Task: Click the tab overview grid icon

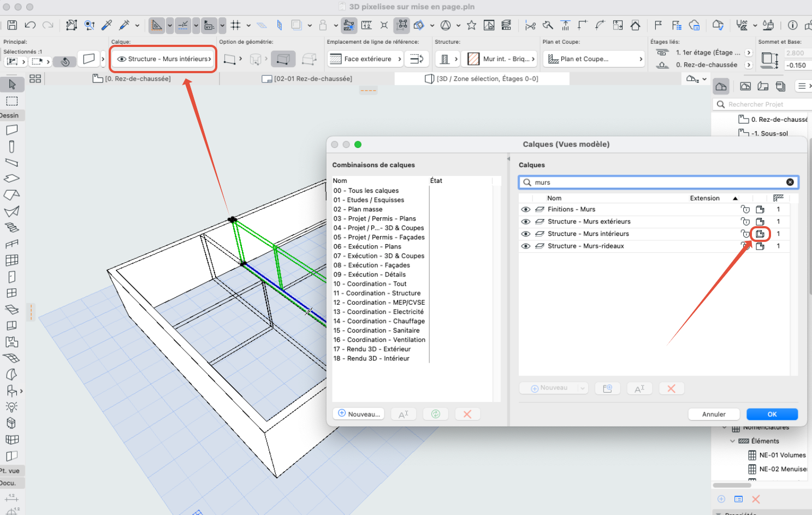Action: pyautogui.click(x=35, y=79)
